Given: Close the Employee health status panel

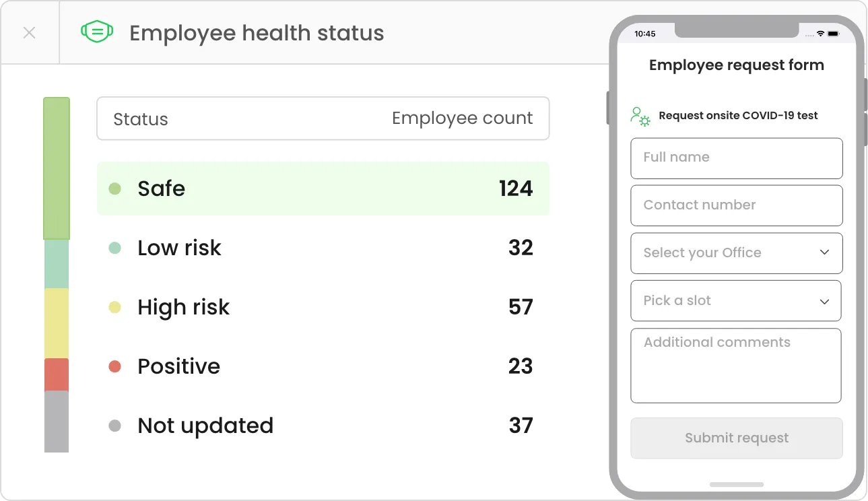Looking at the screenshot, I should pos(30,32).
